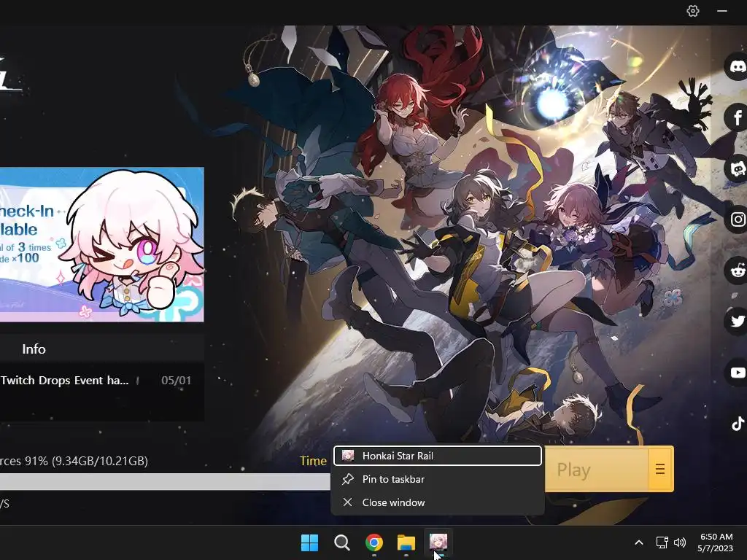Expand the menu next to Play
The height and width of the screenshot is (560, 747).
click(x=661, y=470)
